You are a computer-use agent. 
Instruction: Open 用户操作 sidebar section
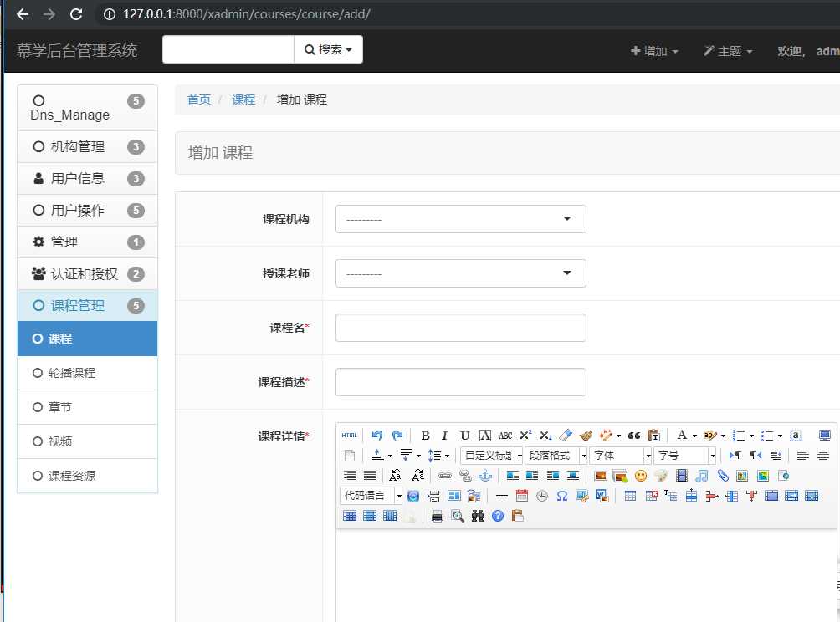(87, 211)
